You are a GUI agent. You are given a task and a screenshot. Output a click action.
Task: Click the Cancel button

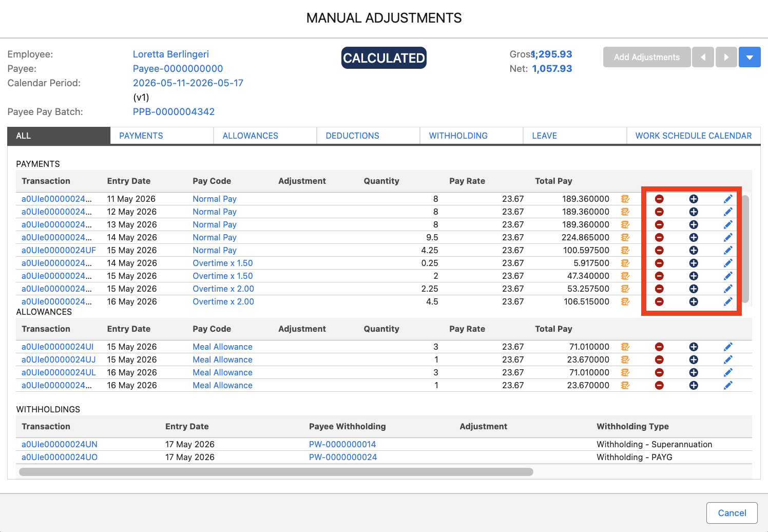732,513
